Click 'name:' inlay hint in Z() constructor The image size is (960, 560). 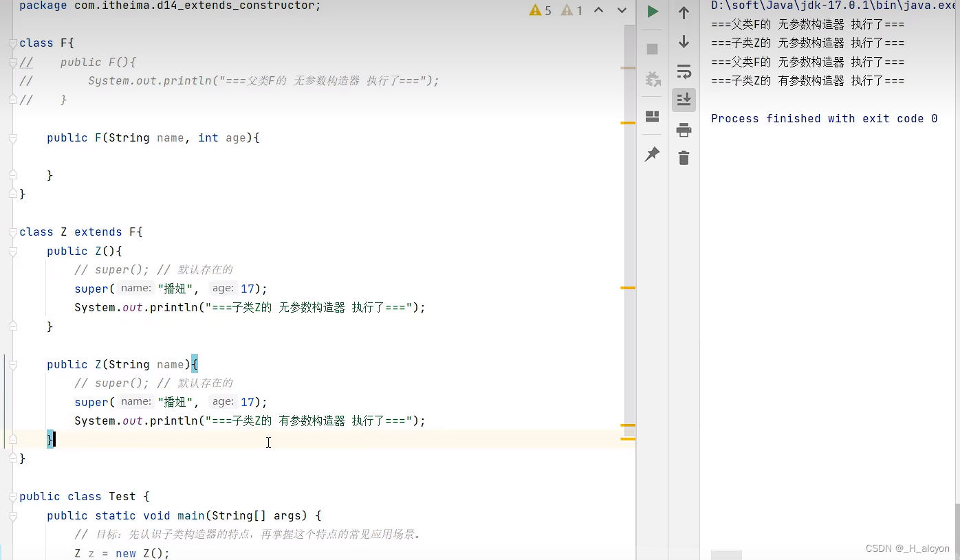pyautogui.click(x=135, y=289)
